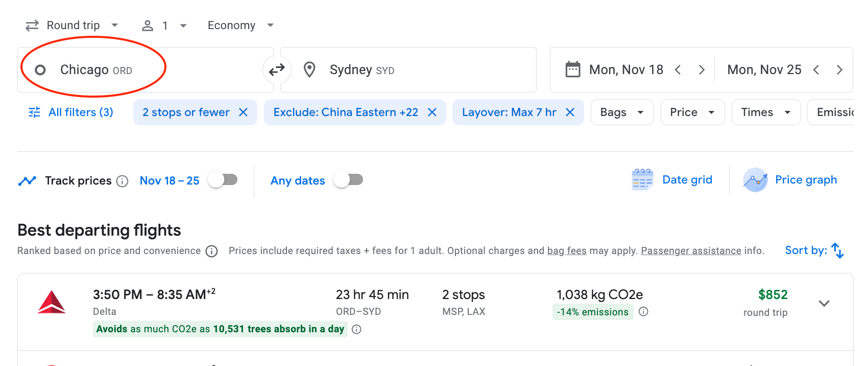Go to next return date

click(x=839, y=70)
